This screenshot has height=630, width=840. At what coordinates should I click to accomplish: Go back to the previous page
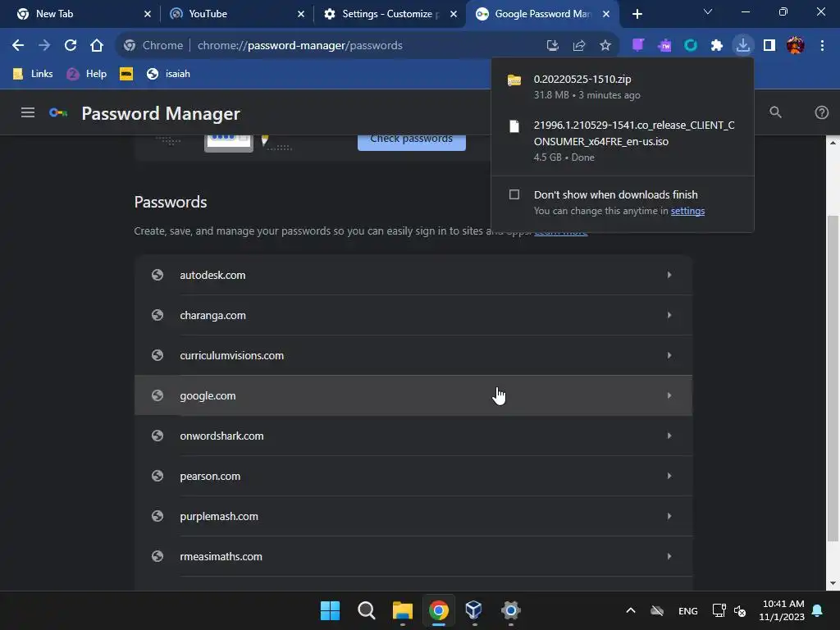[18, 46]
